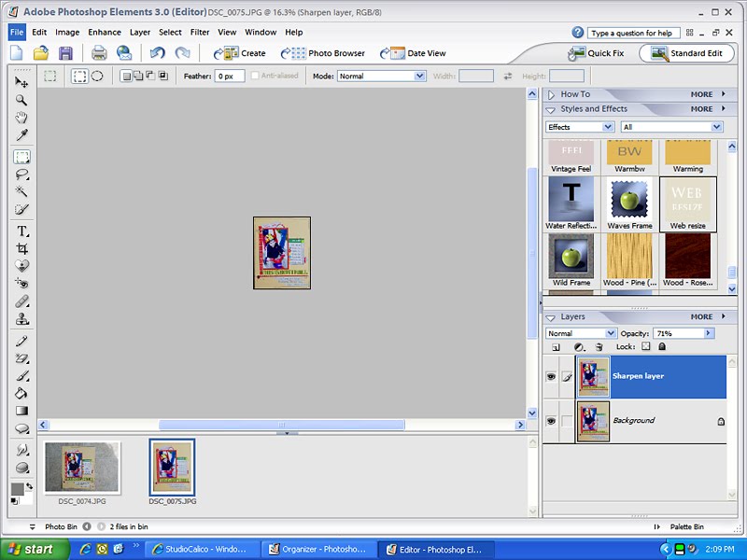Toggle lock all for layer
The image size is (747, 560).
(662, 346)
